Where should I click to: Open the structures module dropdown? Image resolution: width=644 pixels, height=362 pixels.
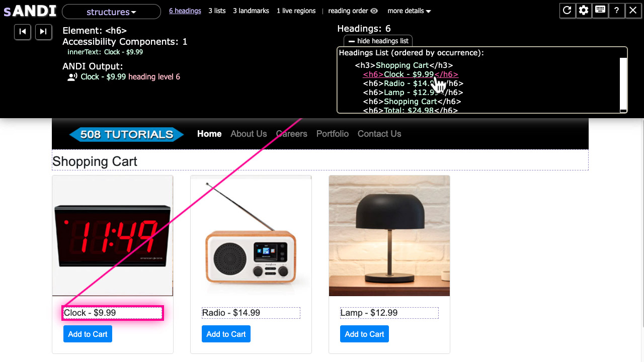111,12
